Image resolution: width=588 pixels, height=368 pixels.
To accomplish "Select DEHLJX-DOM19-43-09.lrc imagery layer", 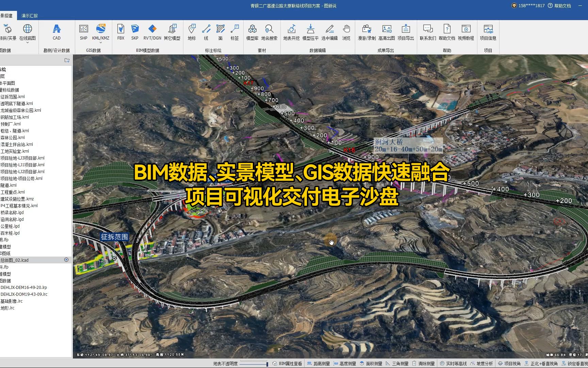I will pos(24,294).
